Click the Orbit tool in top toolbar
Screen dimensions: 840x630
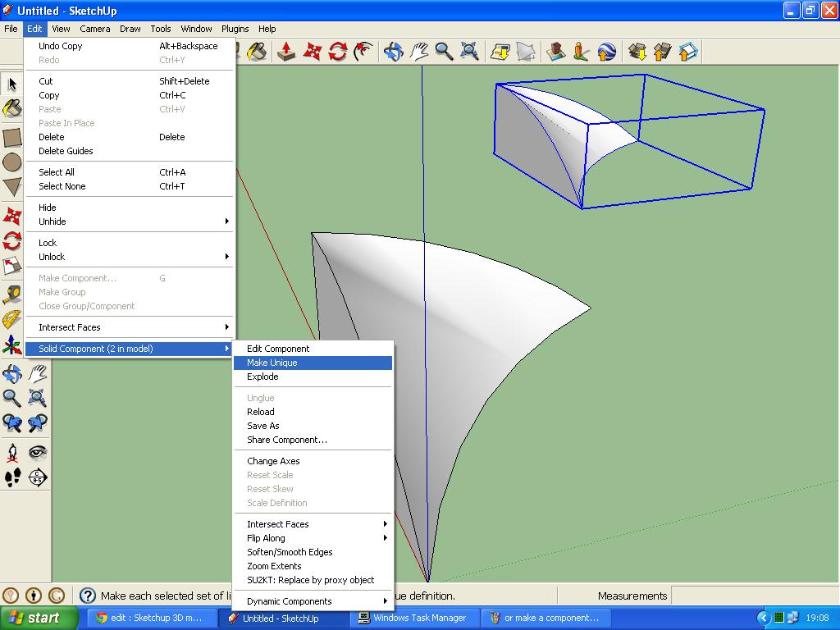coord(394,52)
